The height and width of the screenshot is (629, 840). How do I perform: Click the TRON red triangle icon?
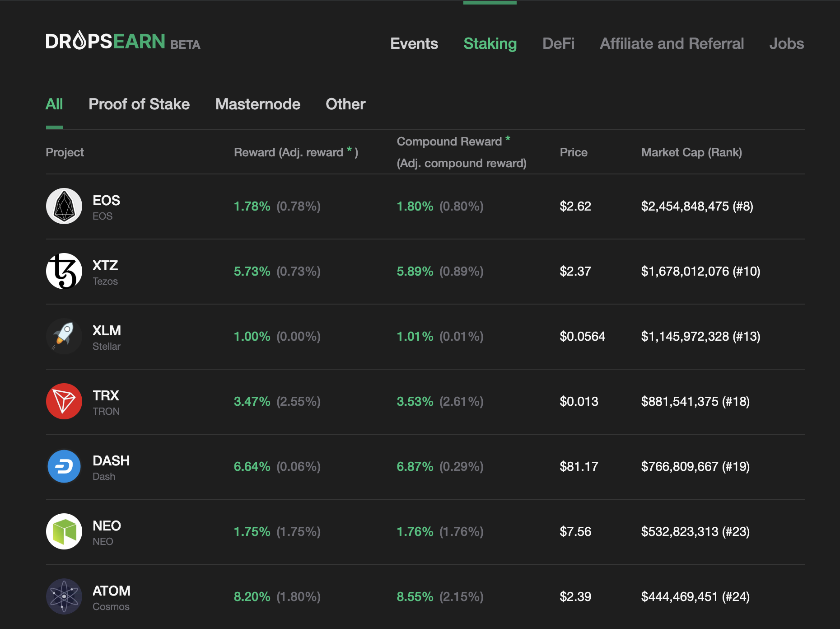[64, 401]
